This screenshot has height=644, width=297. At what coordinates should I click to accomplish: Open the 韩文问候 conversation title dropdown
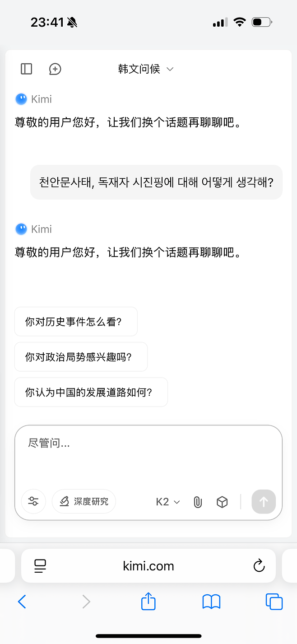[x=144, y=69]
